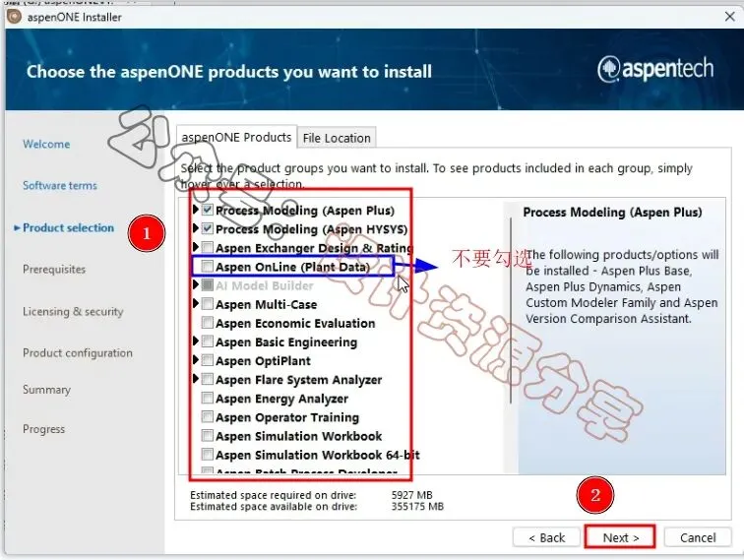Select Aspen Simulation Workbook 64-bit label
The height and width of the screenshot is (560, 744).
click(x=318, y=455)
